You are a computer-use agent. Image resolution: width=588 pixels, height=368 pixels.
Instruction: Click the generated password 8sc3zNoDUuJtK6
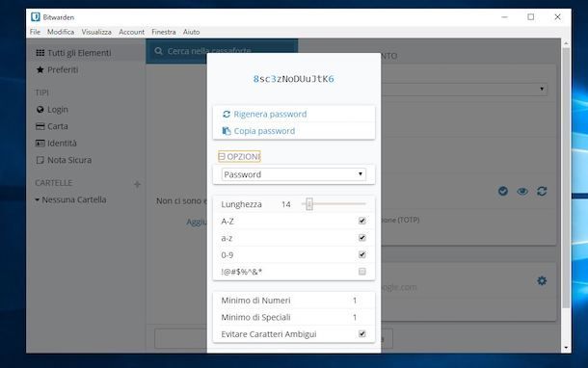click(x=293, y=79)
